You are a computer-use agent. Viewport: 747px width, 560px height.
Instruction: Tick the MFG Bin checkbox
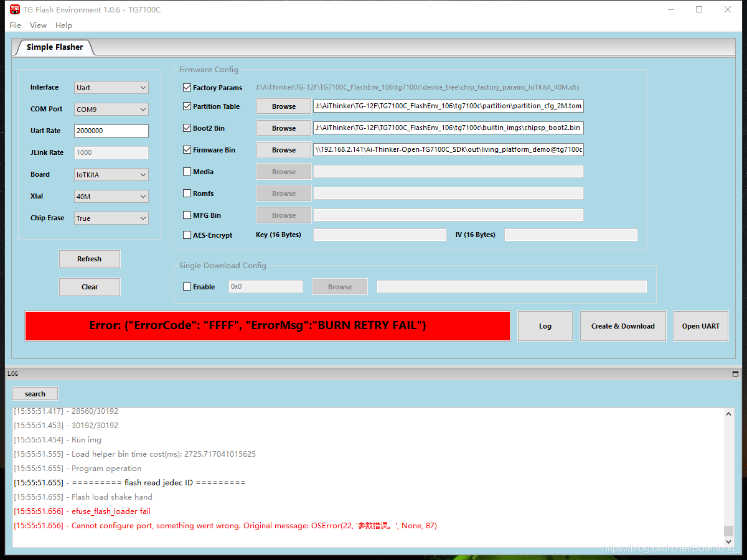(187, 215)
